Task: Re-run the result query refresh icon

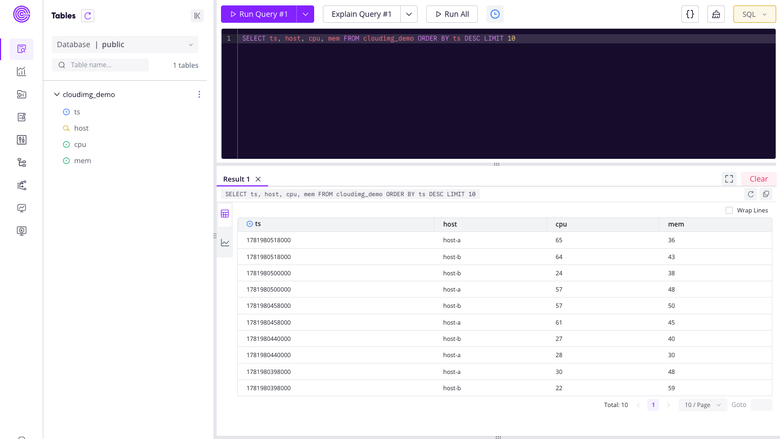Action: point(751,194)
